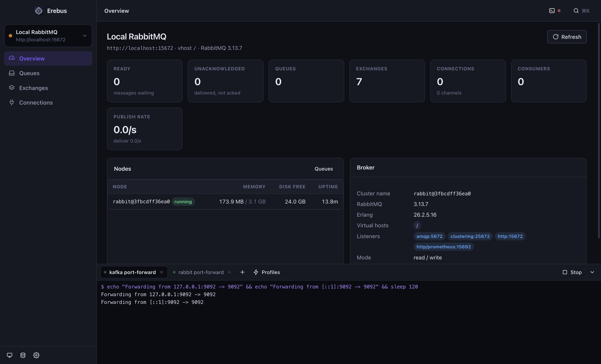The height and width of the screenshot is (364, 601).
Task: Click the clustering:25672 listener tag
Action: (x=470, y=236)
